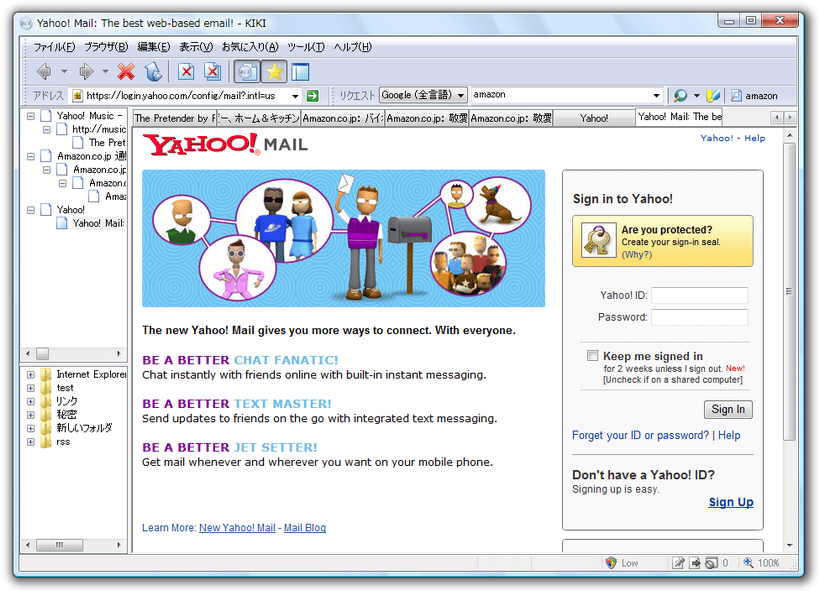Viewport: 820px width, 591px height.
Task: Open the Google search engine dropdown
Action: tap(461, 95)
